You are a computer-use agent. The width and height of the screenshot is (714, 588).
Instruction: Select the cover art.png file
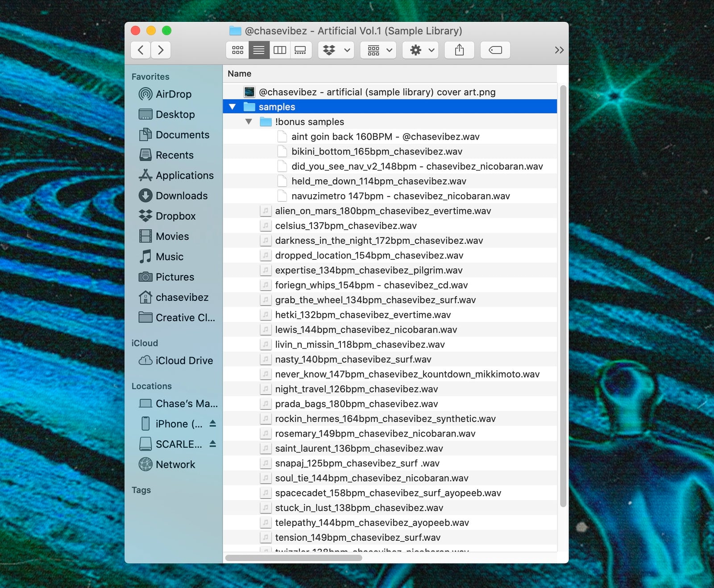[390, 92]
